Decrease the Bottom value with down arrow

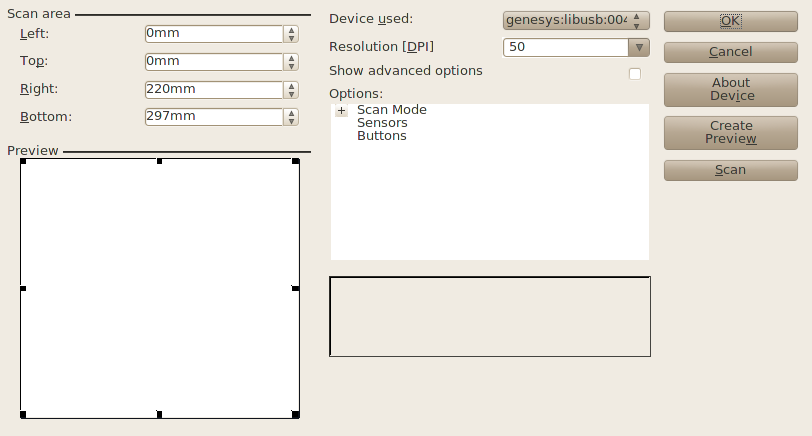[x=292, y=121]
